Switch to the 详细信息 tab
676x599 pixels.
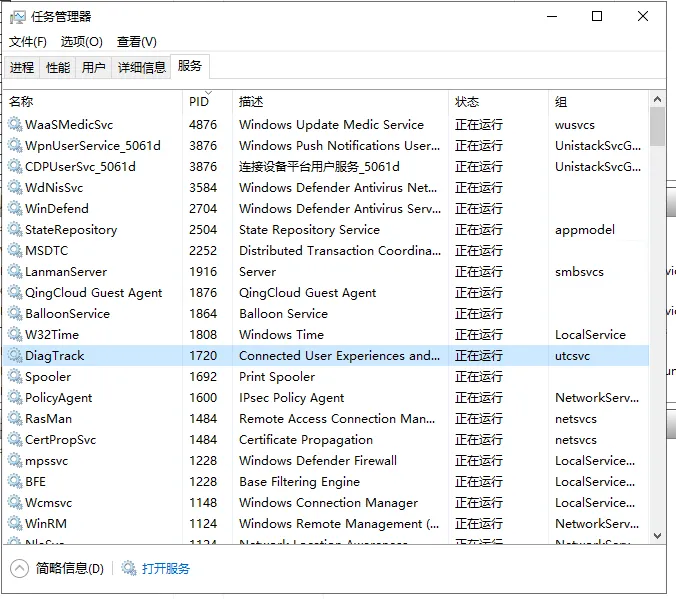(x=141, y=67)
